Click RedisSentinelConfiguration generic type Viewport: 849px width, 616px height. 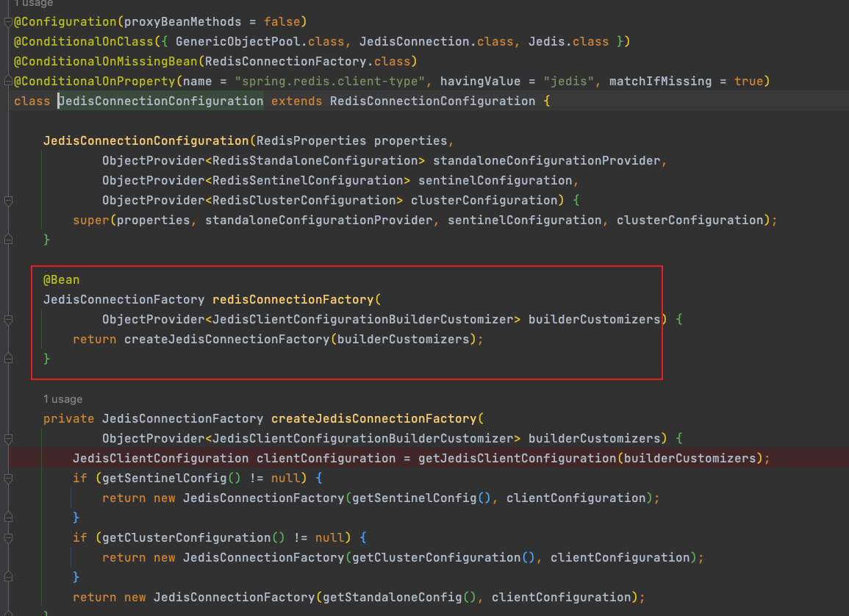307,181
